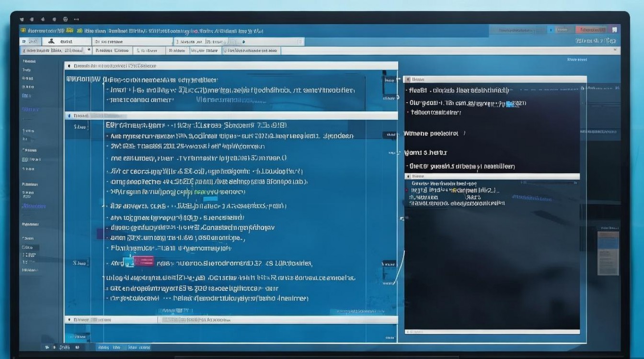The height and width of the screenshot is (359, 644).
Task: Toggle the red marker in the lower dark panel
Action: click(x=407, y=191)
